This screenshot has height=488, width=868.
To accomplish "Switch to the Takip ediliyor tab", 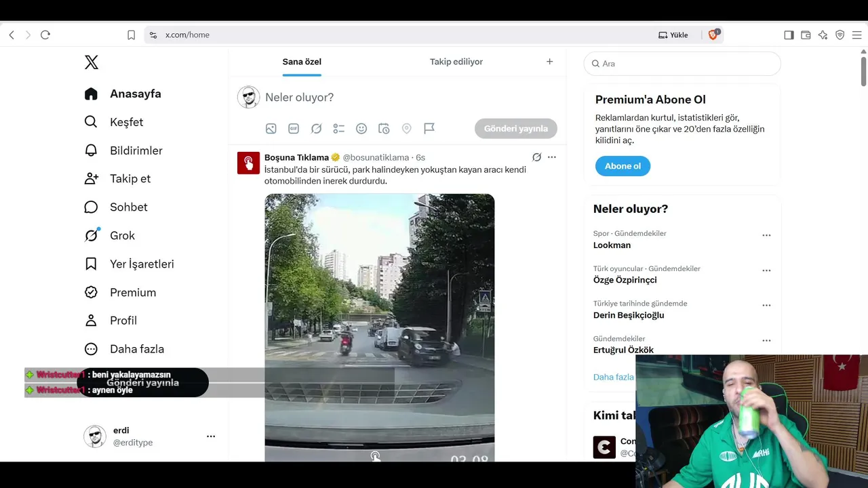I will tap(456, 62).
